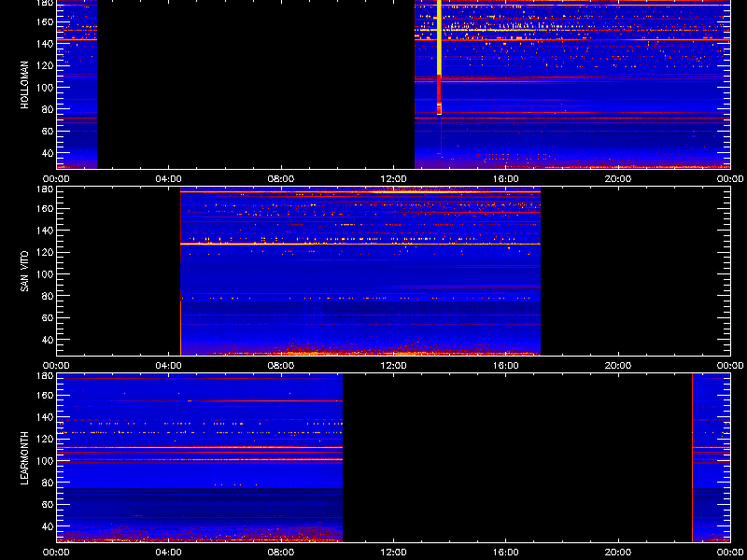The width and height of the screenshot is (747, 560).
Task: Click the 140 frequency tick on Holloman axis
Action: pos(45,44)
